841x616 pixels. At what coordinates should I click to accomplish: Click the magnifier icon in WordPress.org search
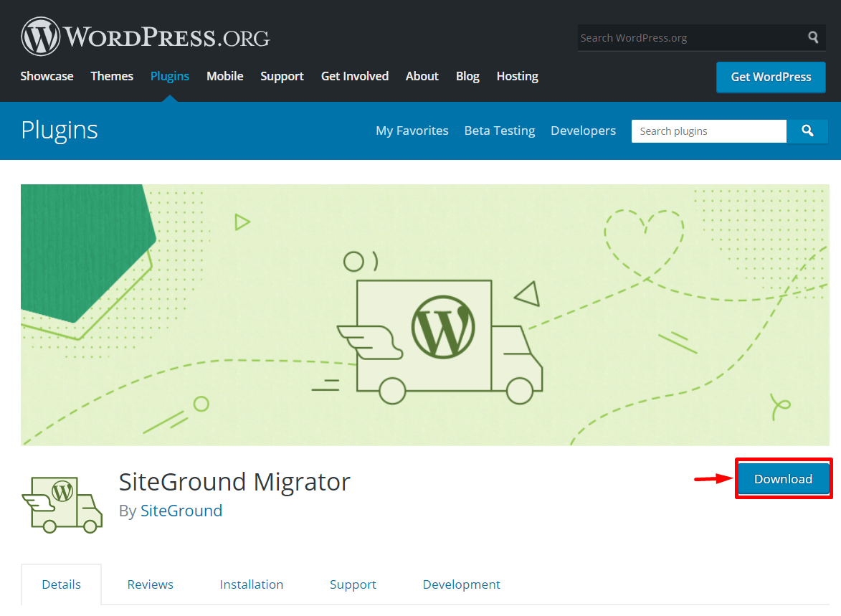coord(813,37)
